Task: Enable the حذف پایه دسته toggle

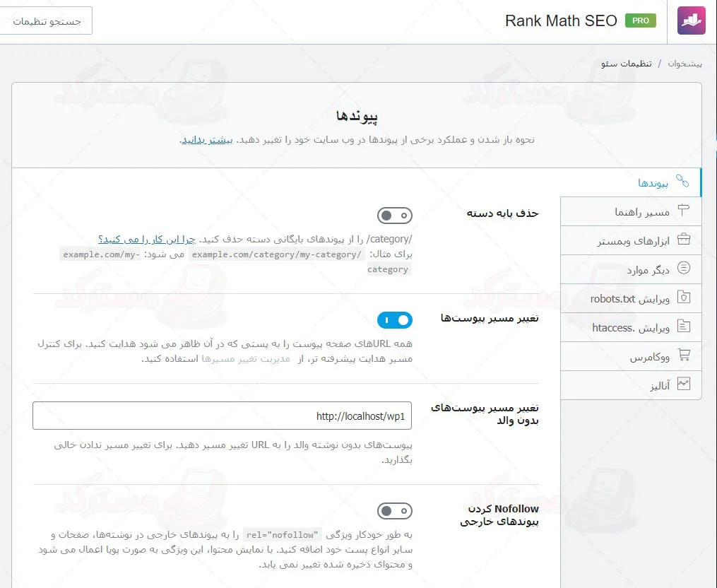Action: click(x=395, y=216)
